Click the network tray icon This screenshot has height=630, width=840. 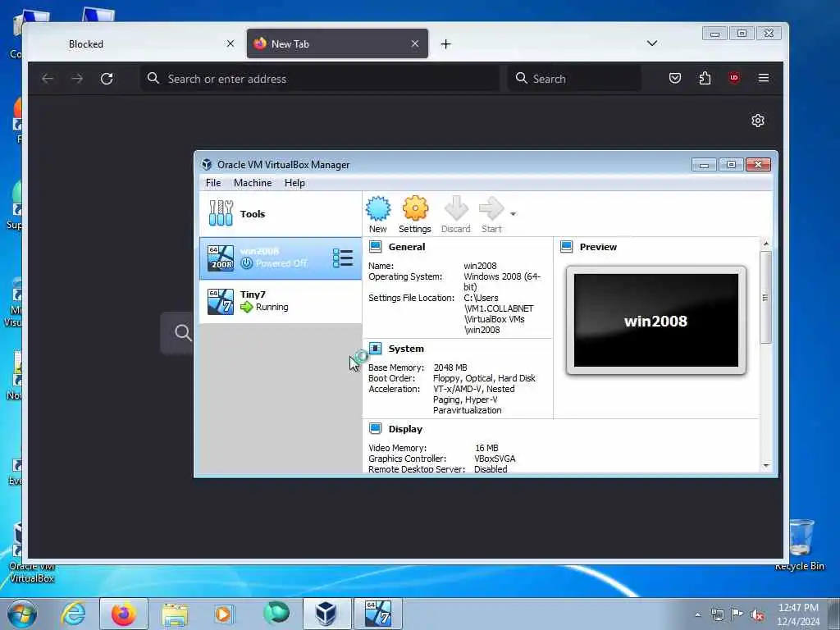coord(717,615)
